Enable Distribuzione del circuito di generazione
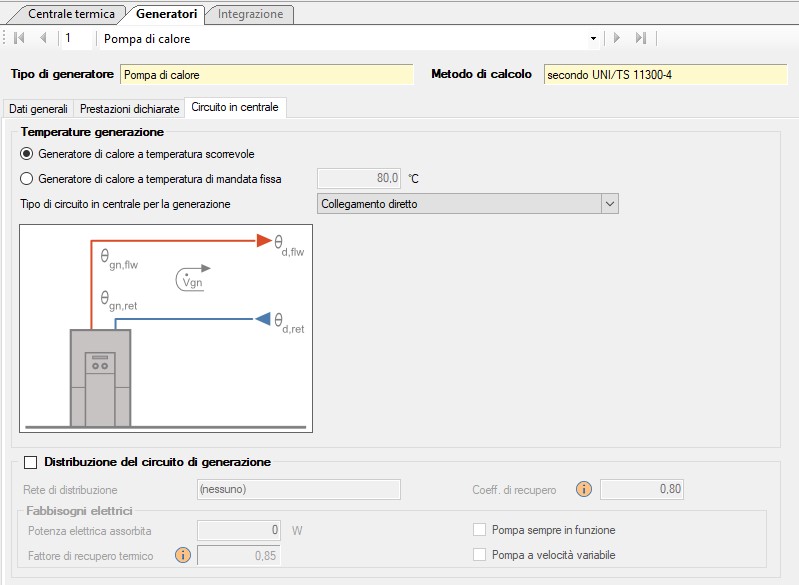Viewport: 799px width, 585px height. (x=30, y=462)
